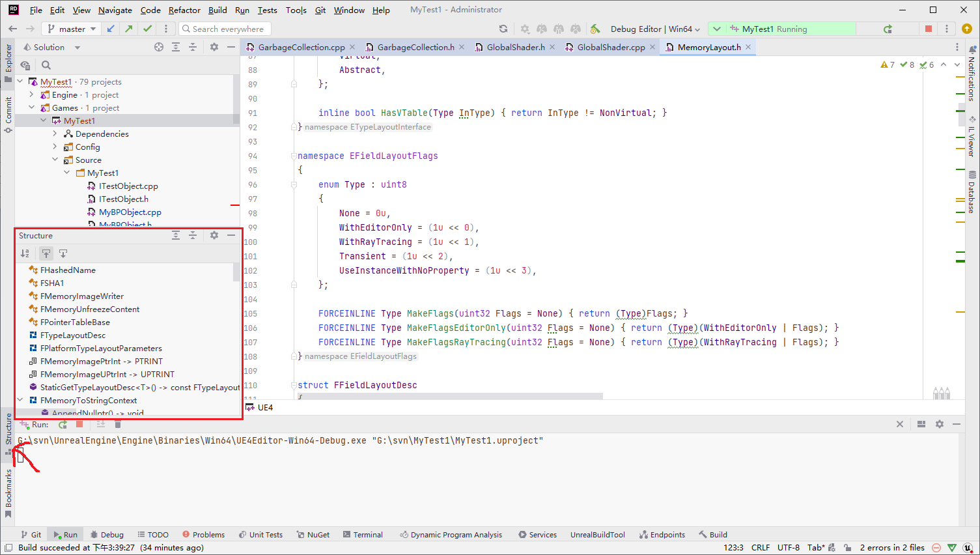Open MyBPObject.cpp file in tree

pos(130,212)
